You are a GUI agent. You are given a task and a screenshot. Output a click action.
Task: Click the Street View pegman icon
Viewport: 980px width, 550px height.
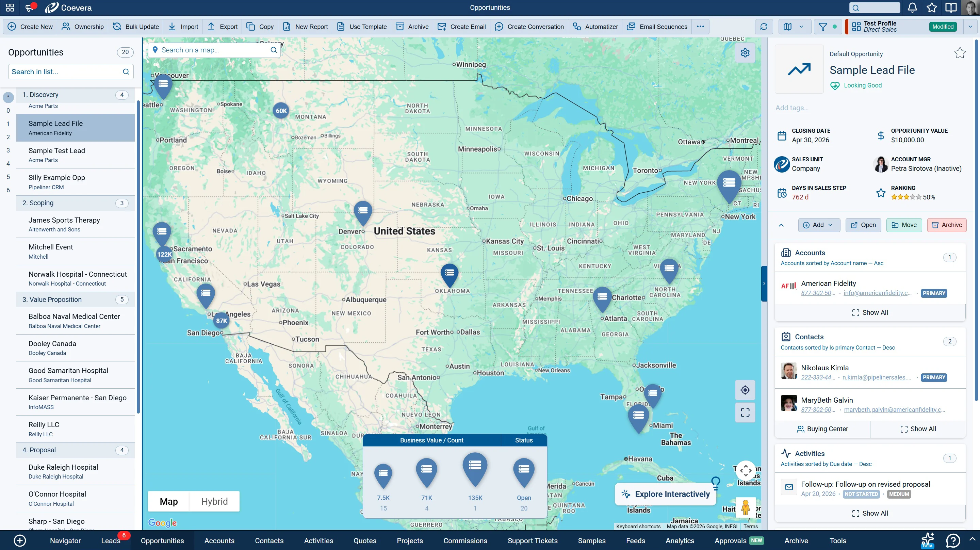pos(746,507)
